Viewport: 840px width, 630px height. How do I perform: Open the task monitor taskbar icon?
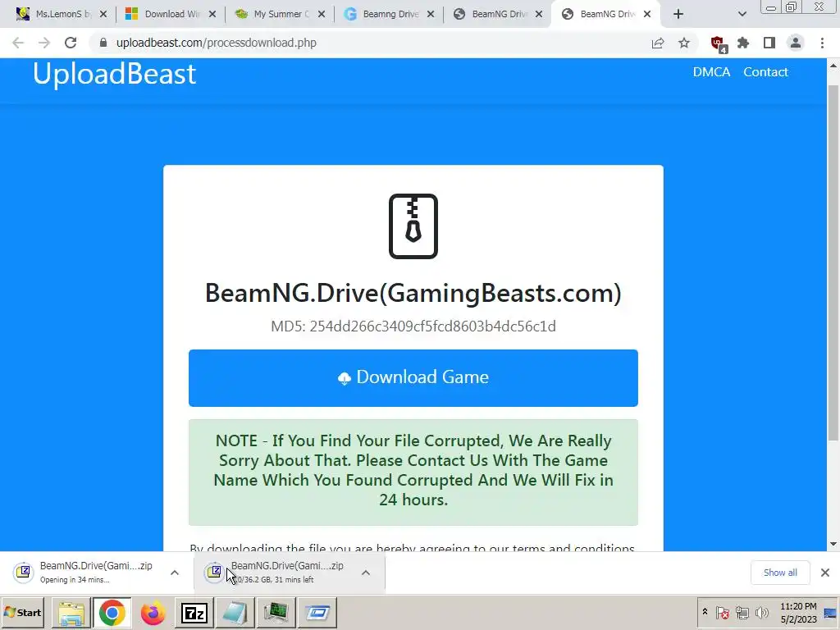coord(276,613)
